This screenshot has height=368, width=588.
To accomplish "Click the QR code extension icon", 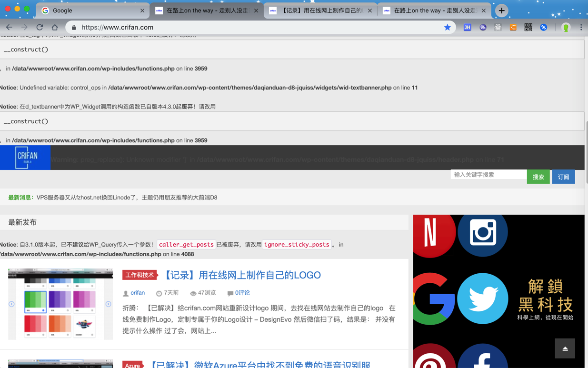I will point(528,28).
